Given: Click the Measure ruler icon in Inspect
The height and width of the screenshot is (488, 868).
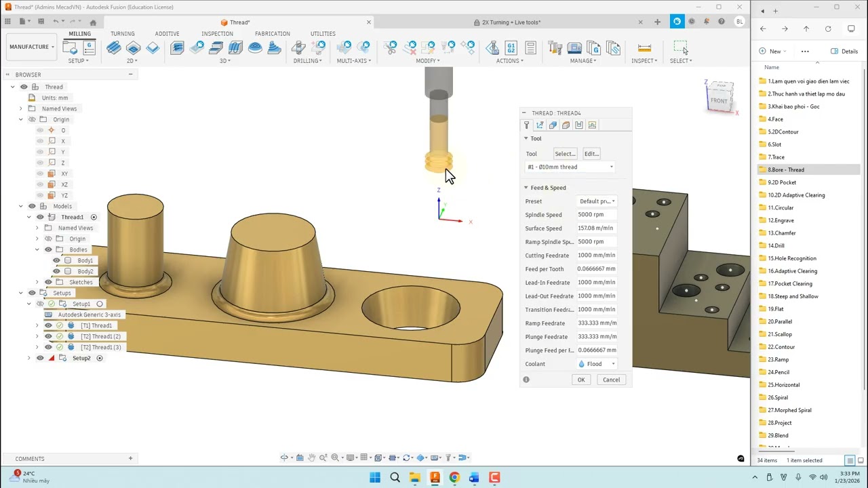Looking at the screenshot, I should pyautogui.click(x=644, y=47).
